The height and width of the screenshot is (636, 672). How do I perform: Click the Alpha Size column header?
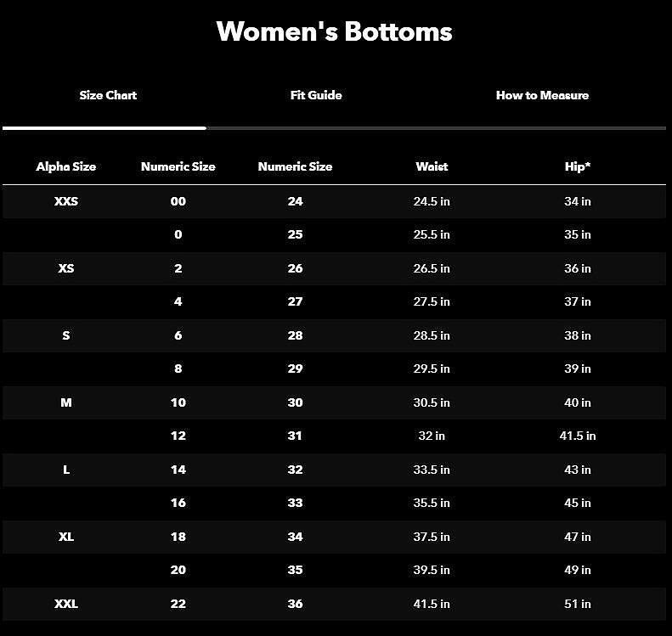pyautogui.click(x=66, y=166)
